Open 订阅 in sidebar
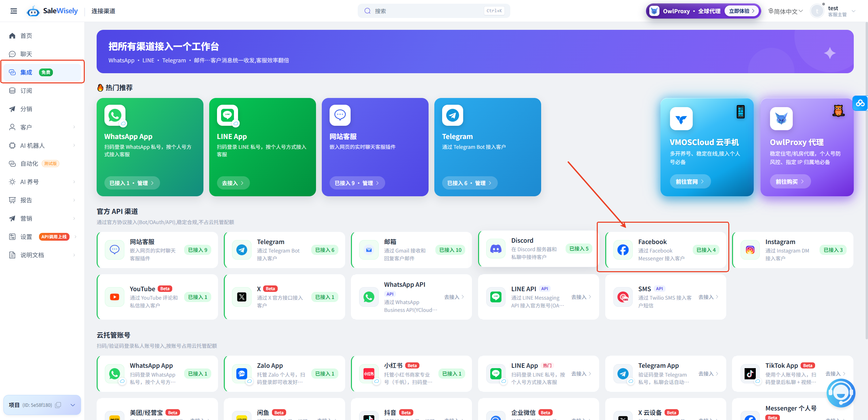Screen dimensions: 868x420 (42, 91)
